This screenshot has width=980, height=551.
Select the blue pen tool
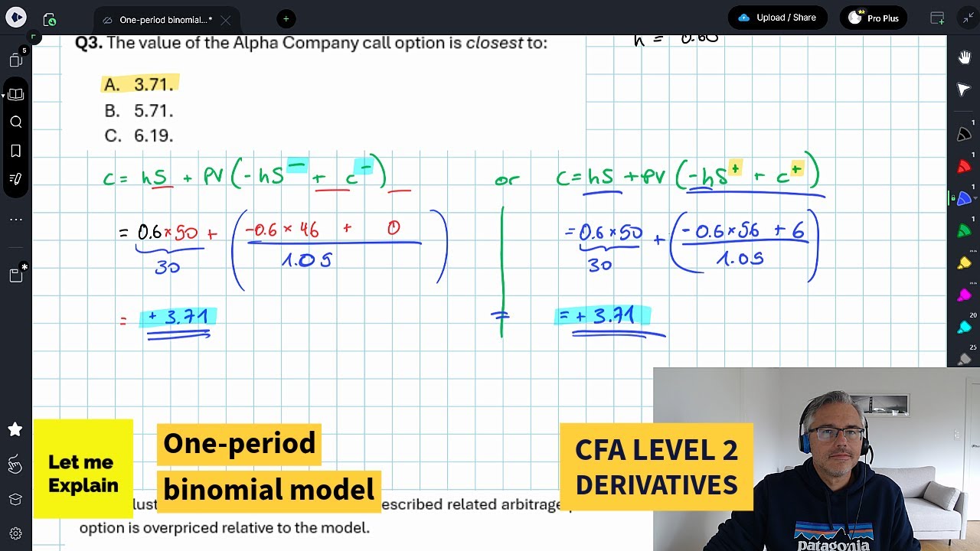(x=964, y=199)
